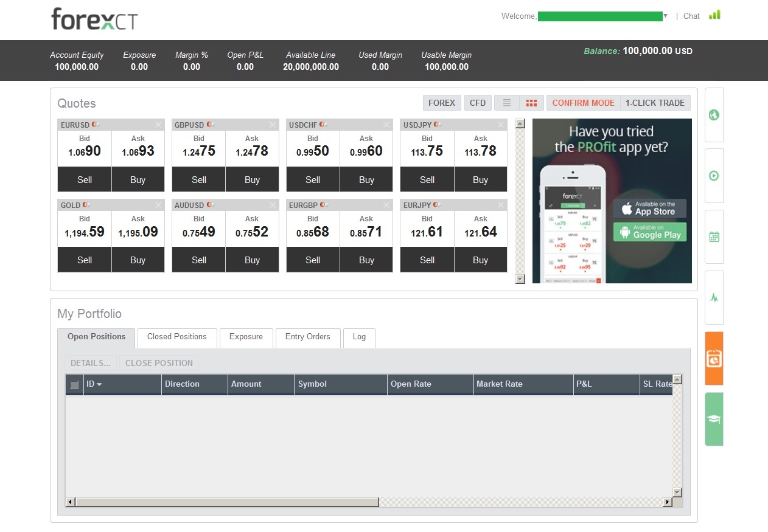768x532 pixels.
Task: Enable 1-CLICK TRADE mode
Action: [x=655, y=103]
